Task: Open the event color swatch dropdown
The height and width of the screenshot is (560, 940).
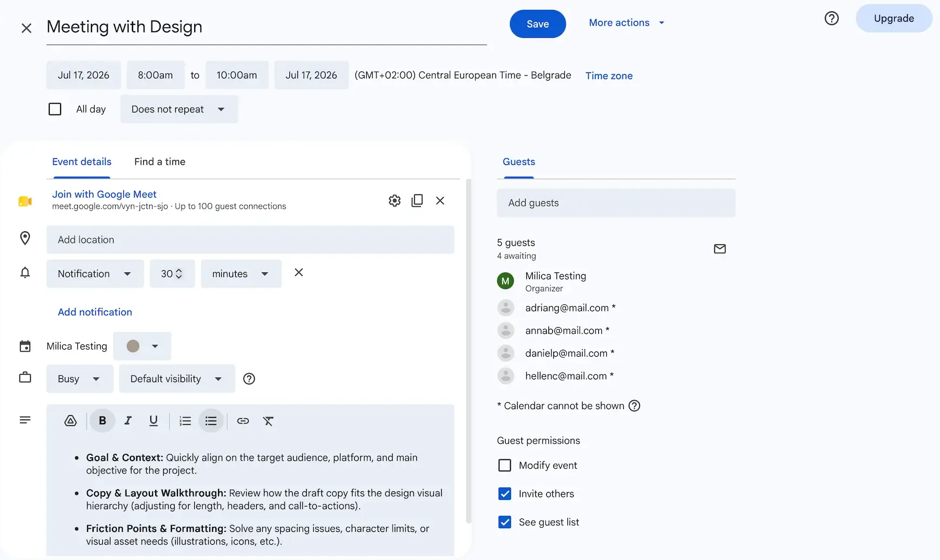Action: pyautogui.click(x=142, y=346)
